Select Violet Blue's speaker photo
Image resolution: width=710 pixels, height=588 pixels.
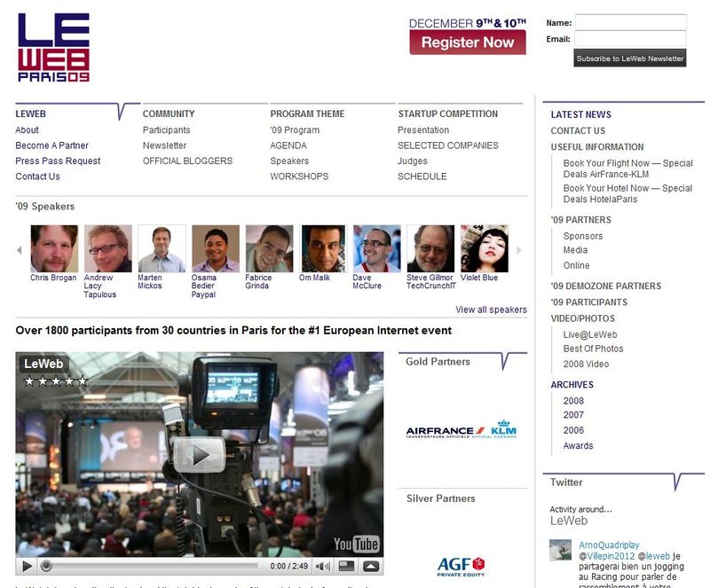pyautogui.click(x=485, y=248)
